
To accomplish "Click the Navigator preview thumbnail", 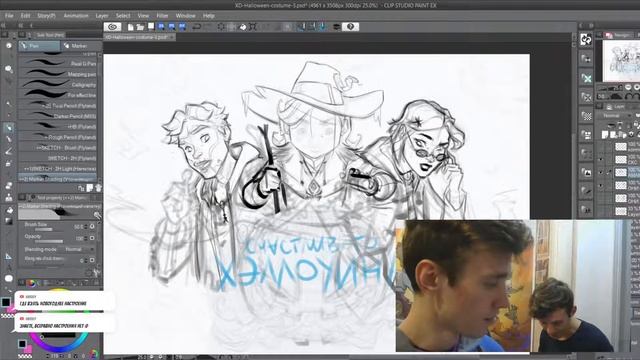I will (x=621, y=60).
